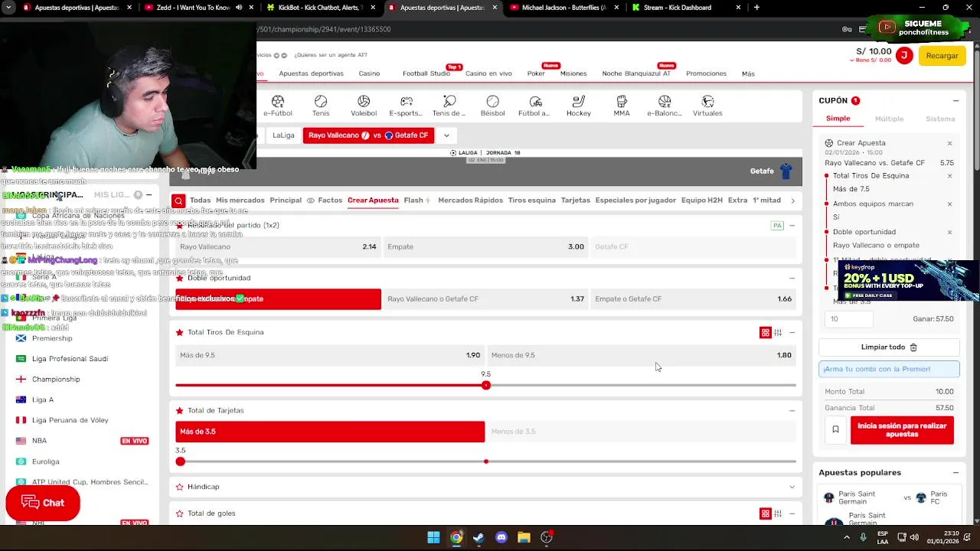The image size is (980, 551).
Task: Collapse the Total de Tarjetas market
Action: click(792, 410)
